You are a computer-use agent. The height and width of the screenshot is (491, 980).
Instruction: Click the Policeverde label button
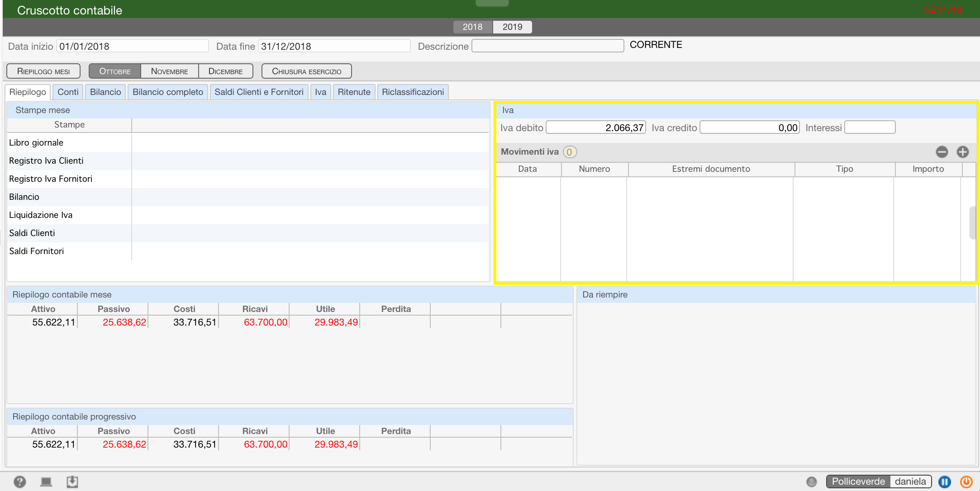[858, 482]
